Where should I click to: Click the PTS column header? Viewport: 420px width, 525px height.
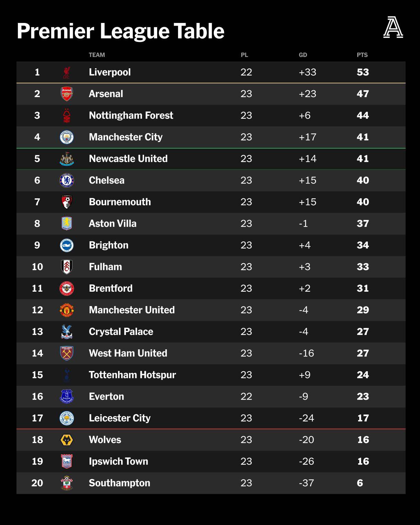pos(362,55)
